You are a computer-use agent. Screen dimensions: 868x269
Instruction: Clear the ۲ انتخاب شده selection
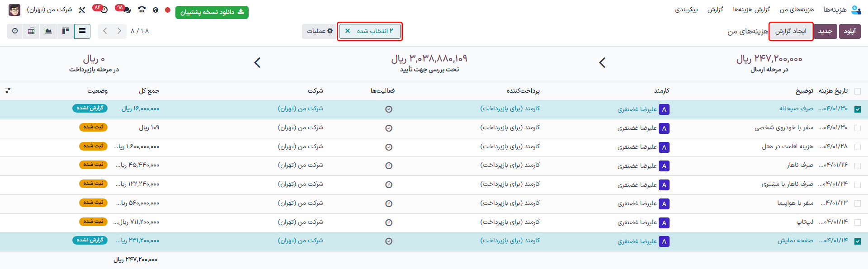click(348, 31)
